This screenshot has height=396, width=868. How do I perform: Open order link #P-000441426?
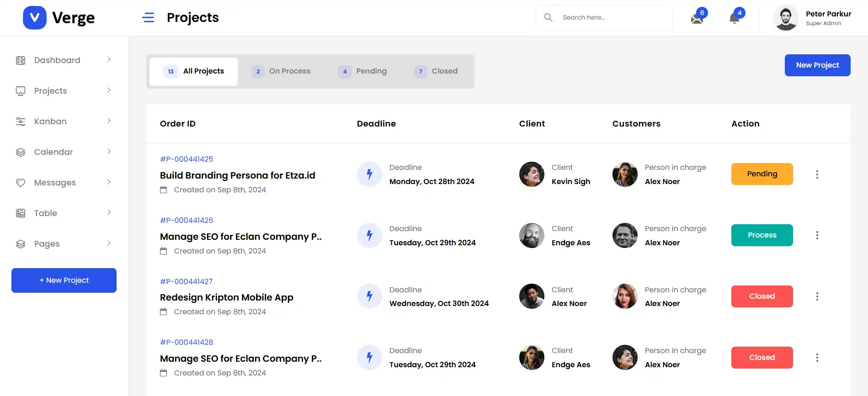pos(186,220)
